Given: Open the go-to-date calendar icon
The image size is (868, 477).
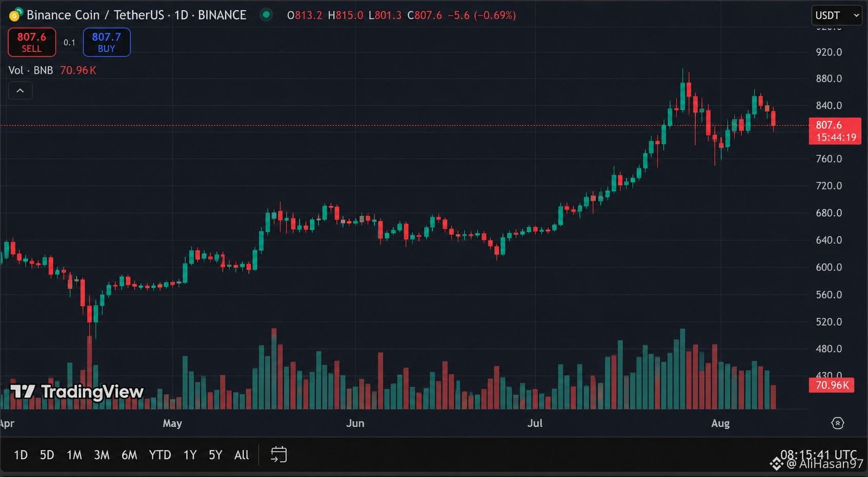Looking at the screenshot, I should (x=279, y=454).
